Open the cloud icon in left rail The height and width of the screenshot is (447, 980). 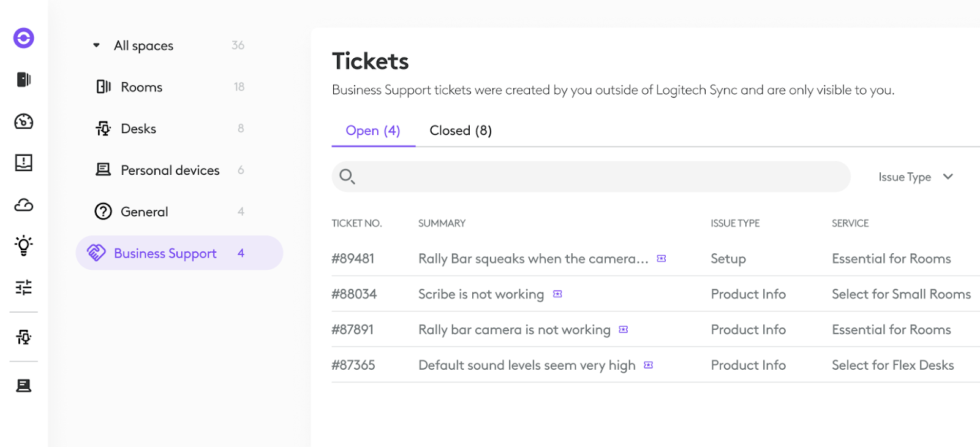click(24, 205)
